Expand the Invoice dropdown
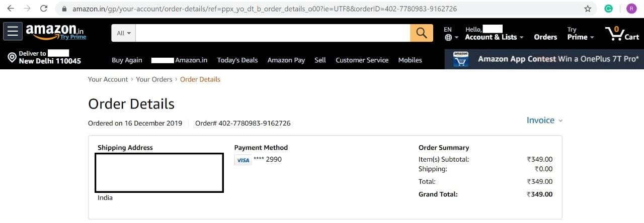The height and width of the screenshot is (223, 644). pyautogui.click(x=544, y=121)
